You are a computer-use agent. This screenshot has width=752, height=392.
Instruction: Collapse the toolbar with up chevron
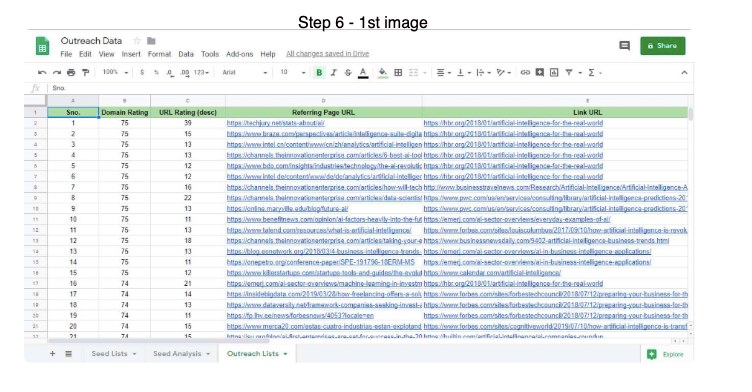tap(684, 72)
